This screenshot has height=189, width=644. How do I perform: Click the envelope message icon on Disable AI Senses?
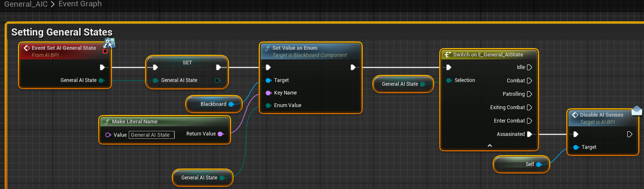pos(636,110)
